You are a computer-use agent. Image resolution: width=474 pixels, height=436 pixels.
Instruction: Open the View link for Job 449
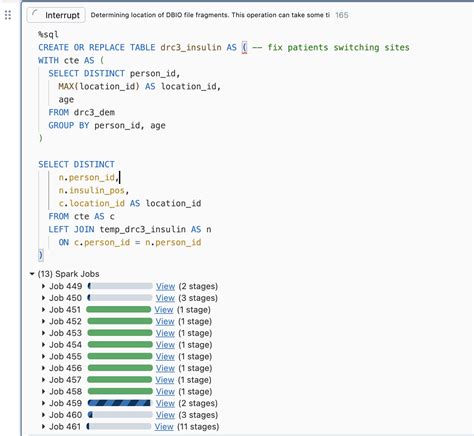pyautogui.click(x=165, y=286)
